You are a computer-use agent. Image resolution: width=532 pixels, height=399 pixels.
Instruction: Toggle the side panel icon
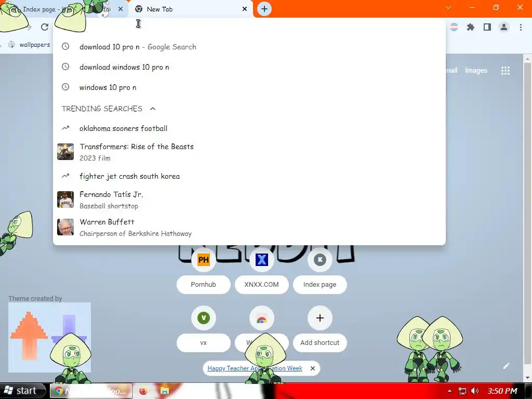487,27
